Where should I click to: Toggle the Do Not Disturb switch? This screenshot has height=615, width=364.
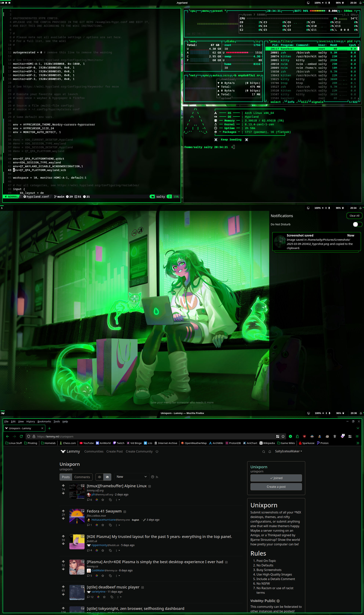coord(357,224)
